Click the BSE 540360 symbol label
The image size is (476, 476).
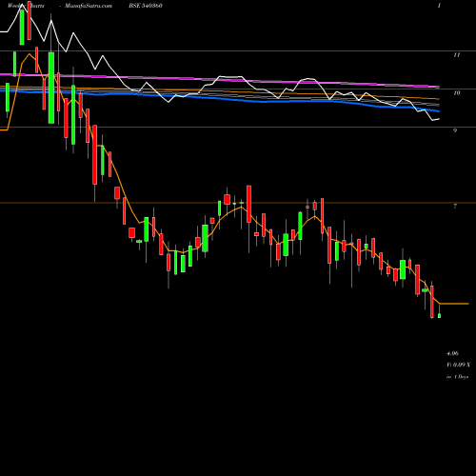click(147, 6)
